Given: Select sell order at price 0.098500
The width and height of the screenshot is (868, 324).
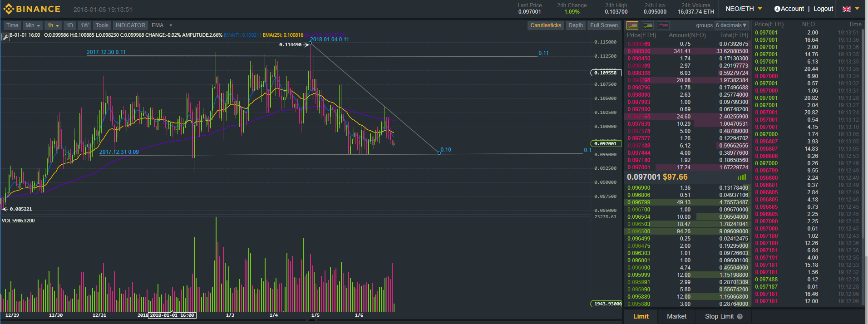Looking at the screenshot, I should pyautogui.click(x=687, y=51).
